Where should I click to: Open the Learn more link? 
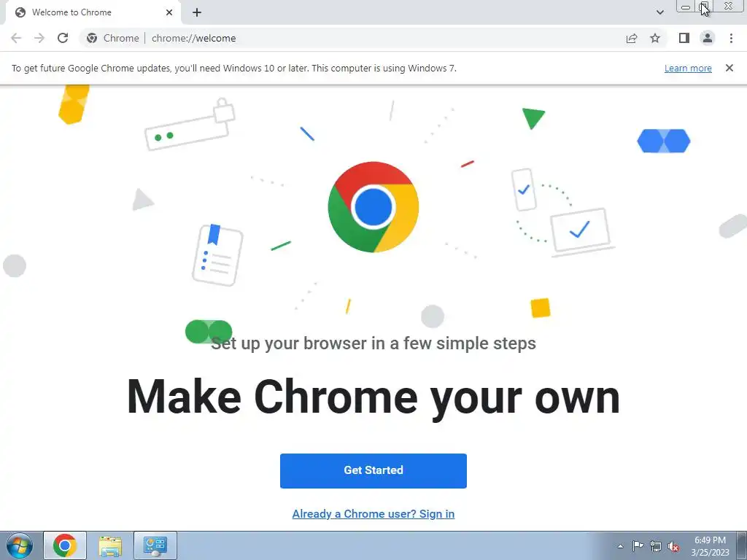point(688,68)
